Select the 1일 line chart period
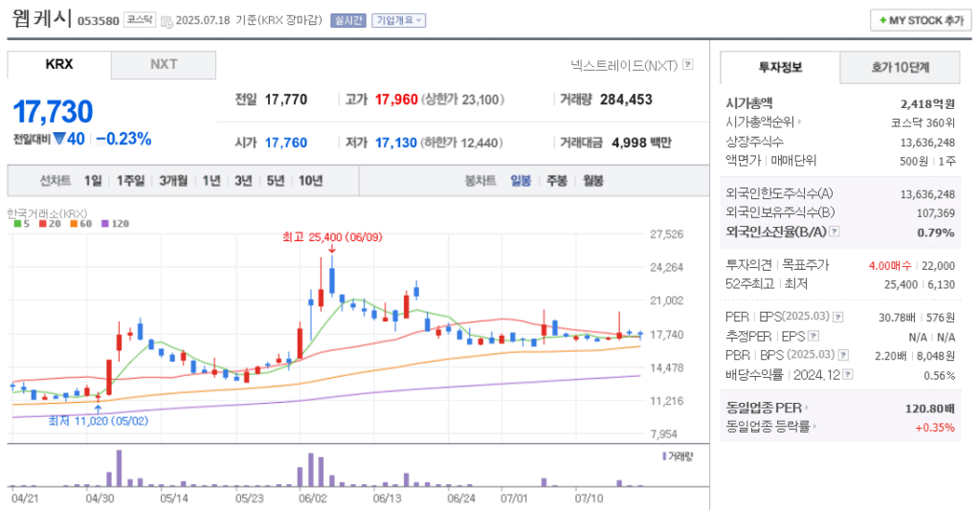 (93, 181)
